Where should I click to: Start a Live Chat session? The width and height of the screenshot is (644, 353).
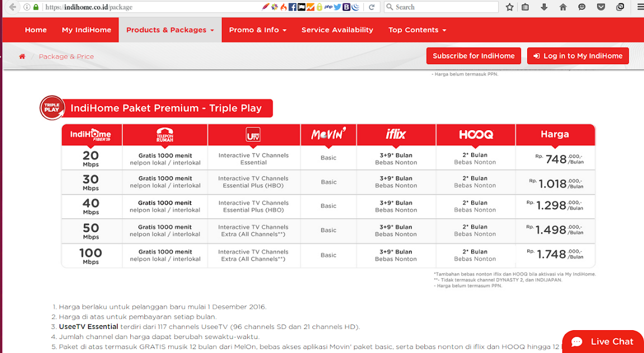[603, 341]
